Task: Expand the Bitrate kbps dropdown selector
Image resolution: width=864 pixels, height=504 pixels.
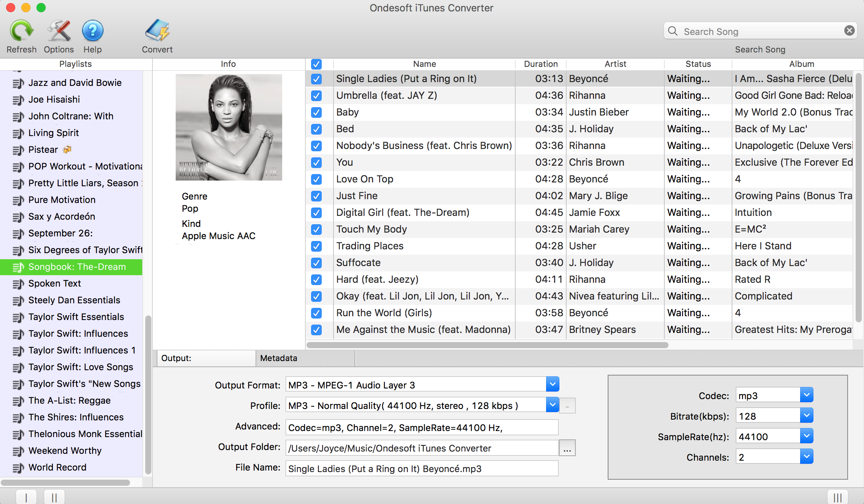Action: 806,416
